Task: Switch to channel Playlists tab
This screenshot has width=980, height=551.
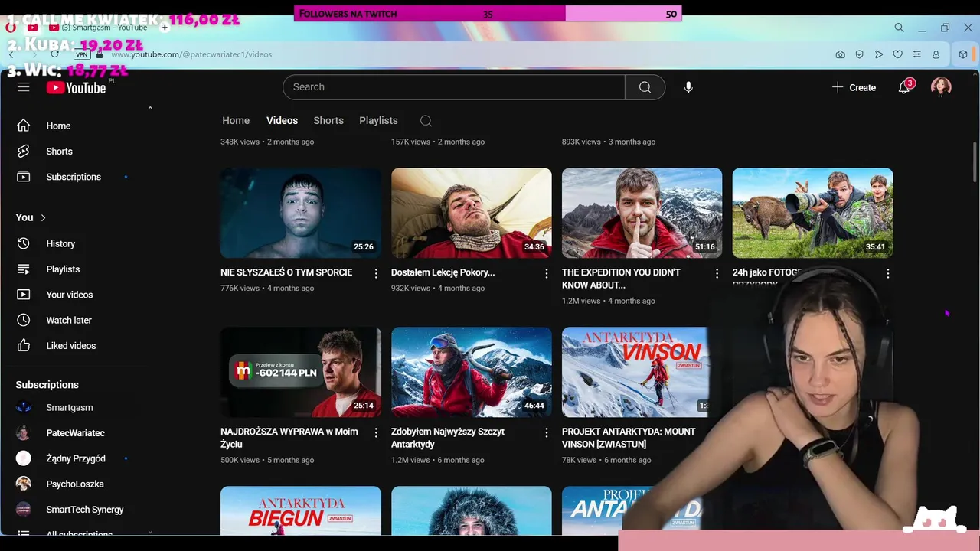Action: coord(378,121)
